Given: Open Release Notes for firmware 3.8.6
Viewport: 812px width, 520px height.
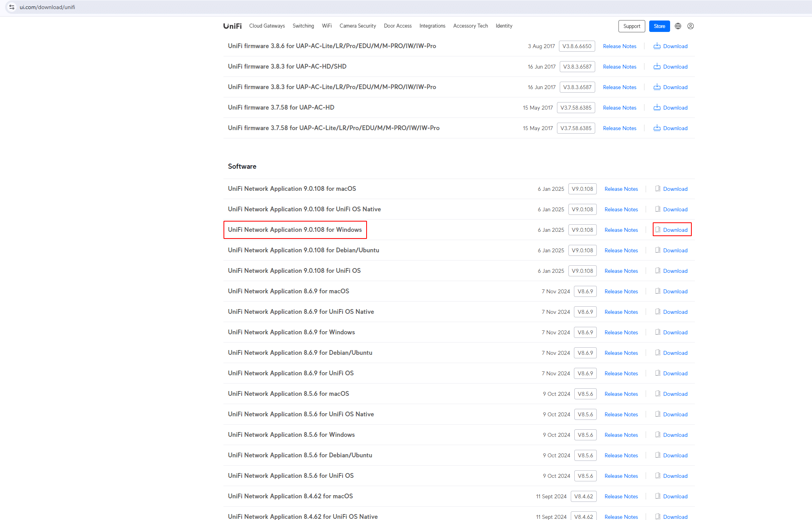Looking at the screenshot, I should [620, 46].
